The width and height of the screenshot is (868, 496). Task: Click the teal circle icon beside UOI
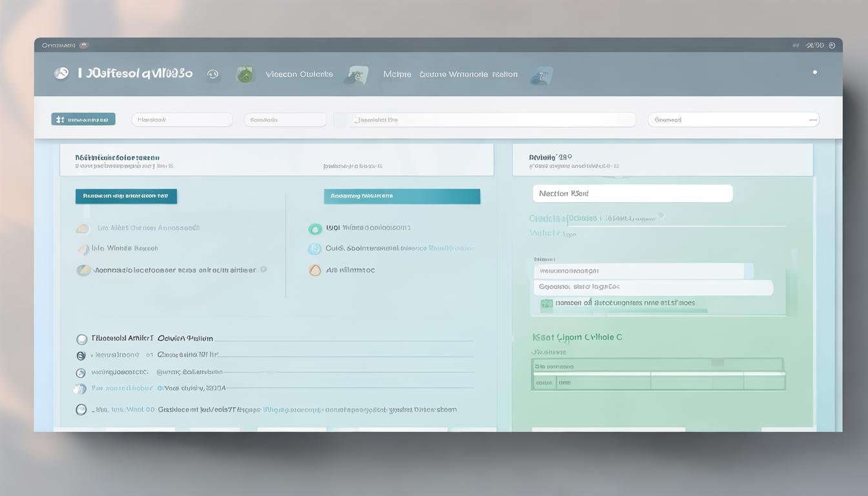315,229
